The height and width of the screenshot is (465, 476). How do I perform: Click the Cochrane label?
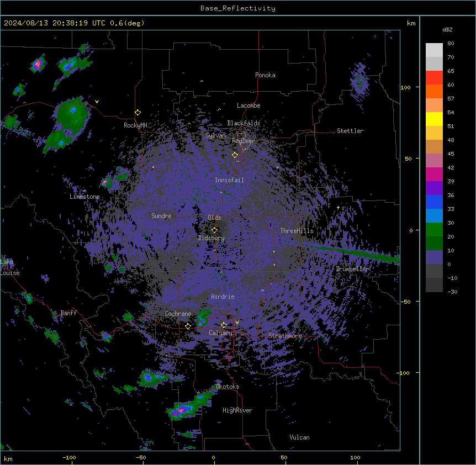coord(178,314)
